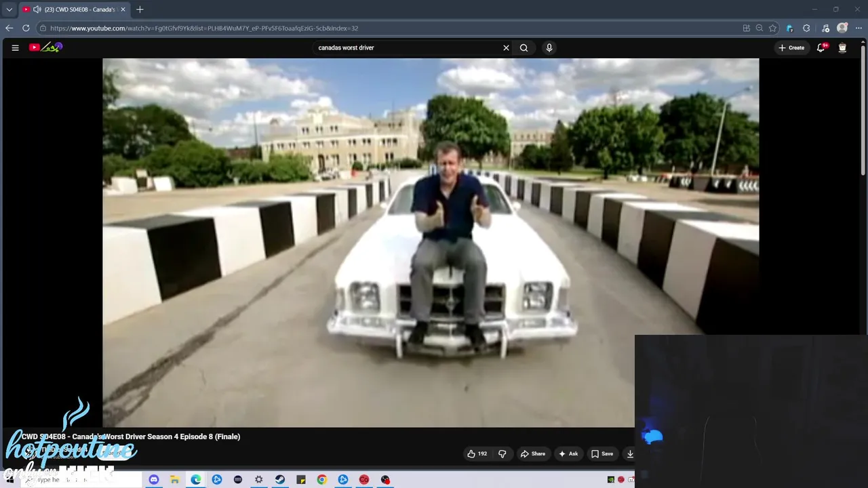Reload the page with the refresh icon

[26, 28]
